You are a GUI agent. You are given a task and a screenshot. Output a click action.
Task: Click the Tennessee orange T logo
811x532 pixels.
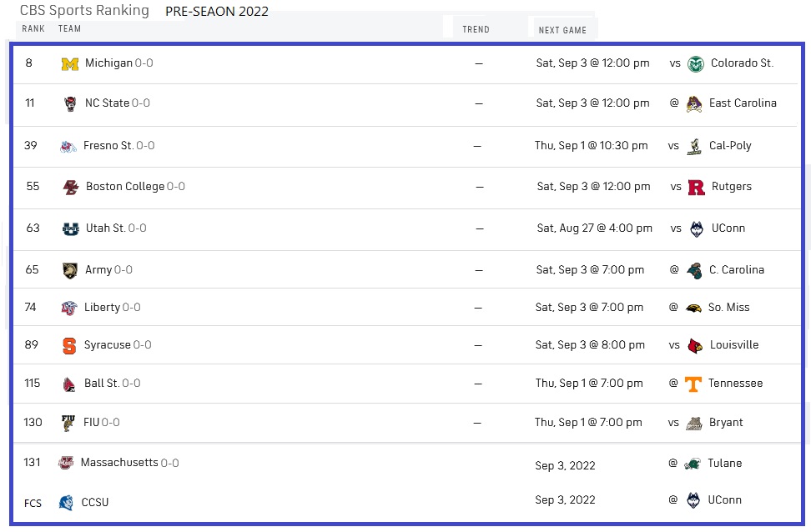coord(693,384)
